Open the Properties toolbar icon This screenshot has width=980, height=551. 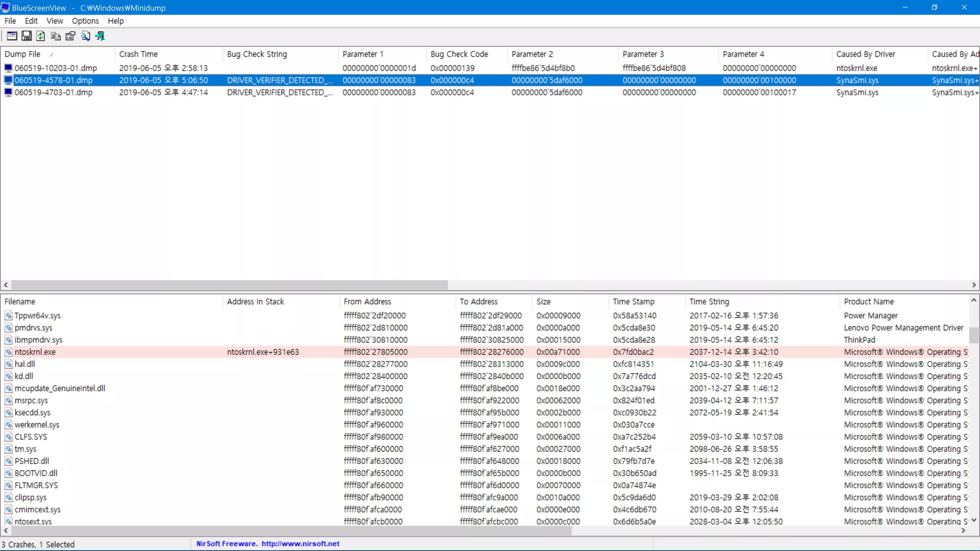[70, 36]
